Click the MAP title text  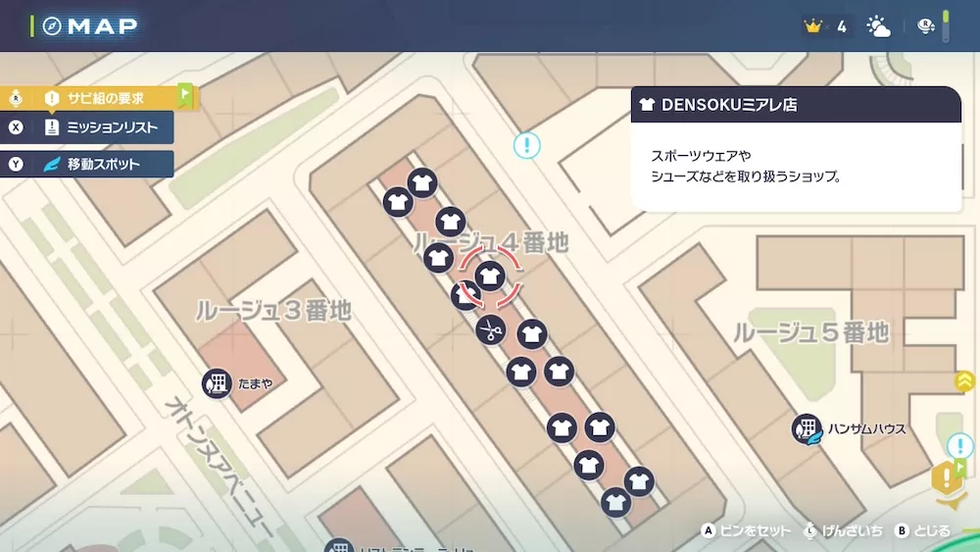[103, 26]
